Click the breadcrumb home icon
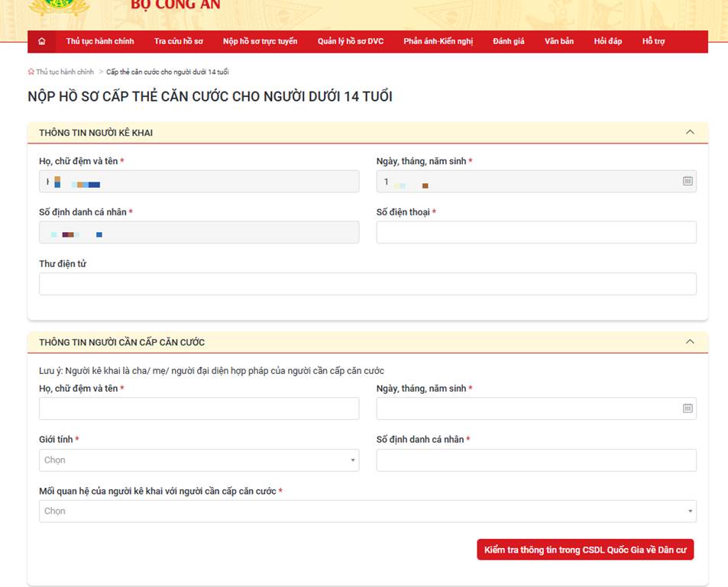The height and width of the screenshot is (587, 728). [x=31, y=72]
